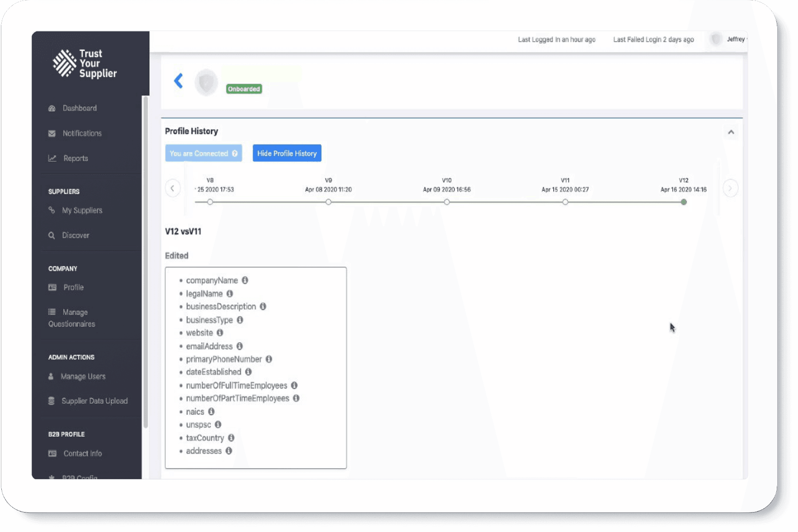Viewport: 798px width, 532px height.
Task: Select the V11 timeline point
Action: [x=565, y=202]
